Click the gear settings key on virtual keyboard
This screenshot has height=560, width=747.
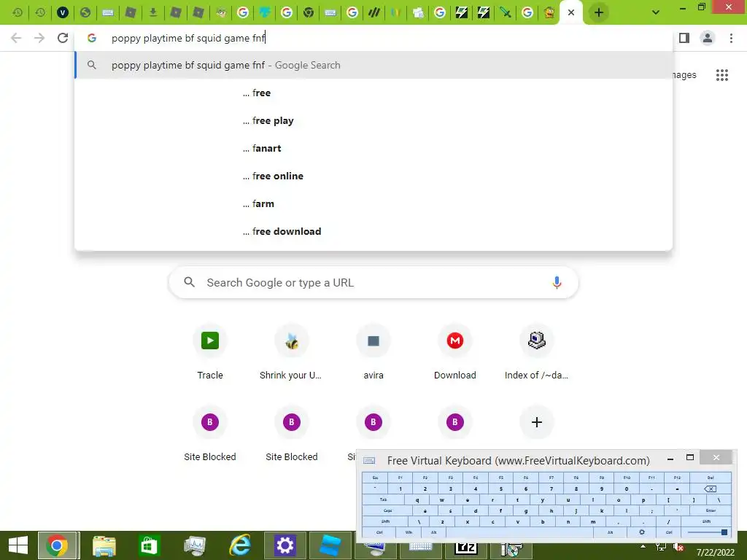pyautogui.click(x=642, y=532)
